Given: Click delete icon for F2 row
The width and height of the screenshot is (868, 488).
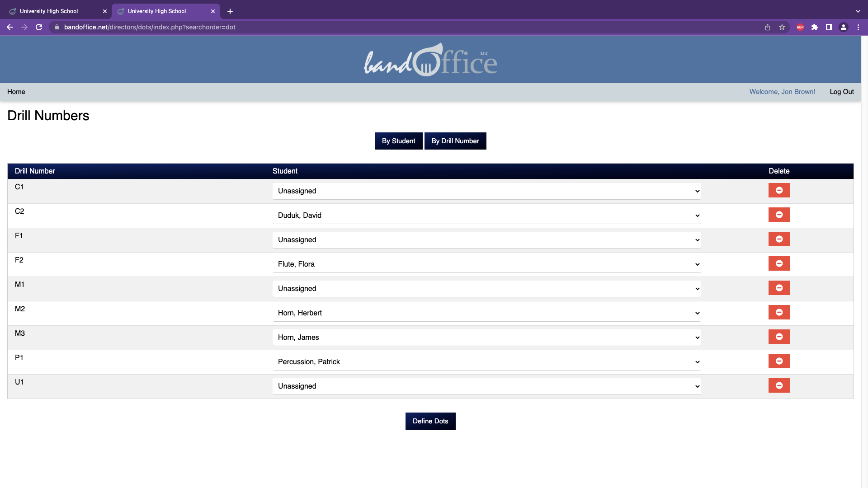Looking at the screenshot, I should 779,263.
